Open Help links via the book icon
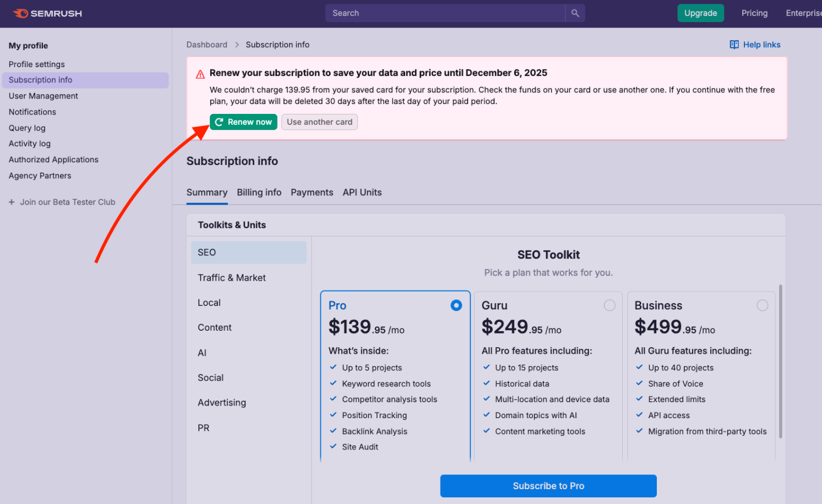 tap(734, 45)
